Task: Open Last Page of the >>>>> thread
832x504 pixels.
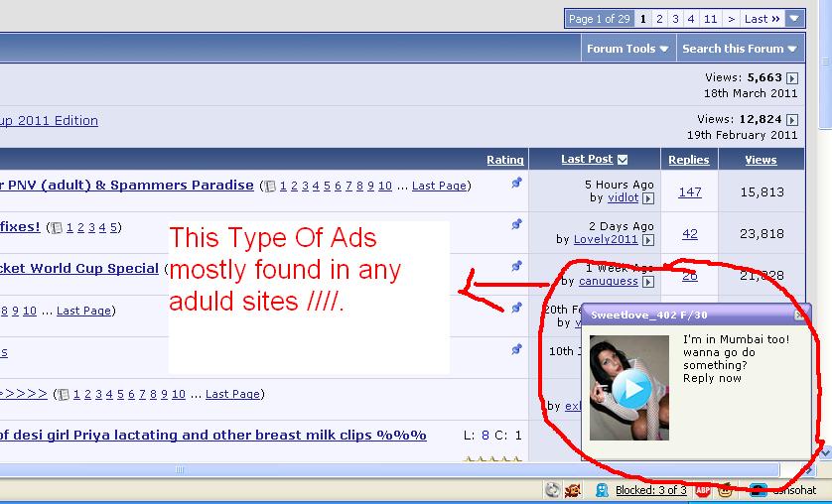Action: [x=233, y=394]
